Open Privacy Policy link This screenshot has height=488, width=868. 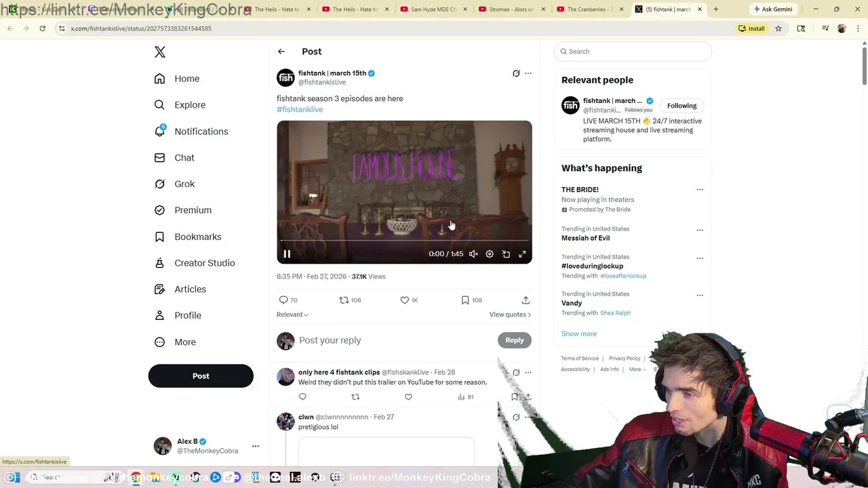click(625, 359)
